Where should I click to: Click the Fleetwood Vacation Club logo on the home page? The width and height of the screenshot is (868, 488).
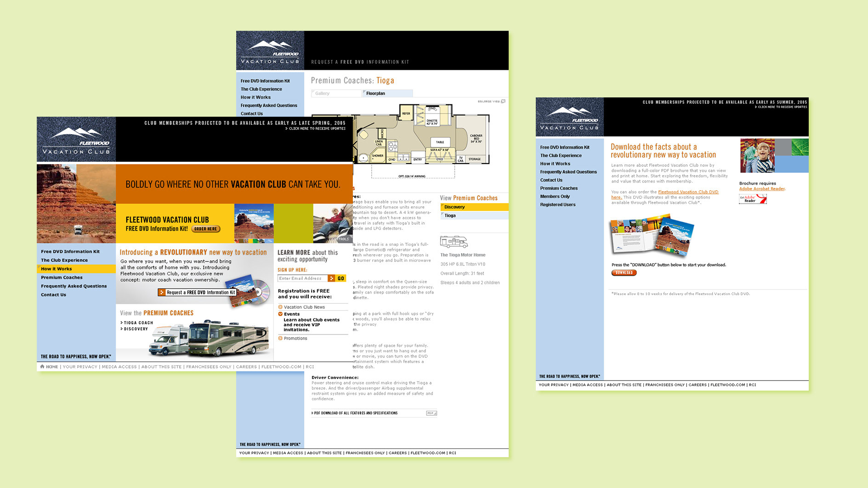pyautogui.click(x=76, y=139)
